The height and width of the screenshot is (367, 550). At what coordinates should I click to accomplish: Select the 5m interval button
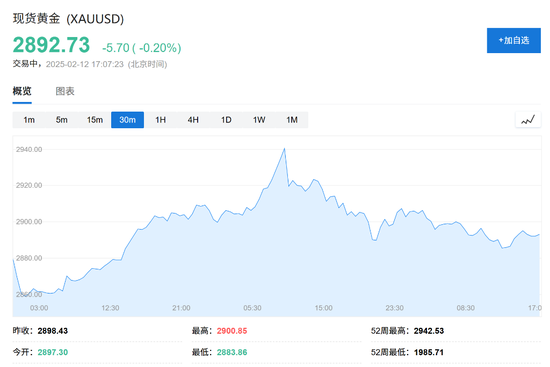pos(62,120)
